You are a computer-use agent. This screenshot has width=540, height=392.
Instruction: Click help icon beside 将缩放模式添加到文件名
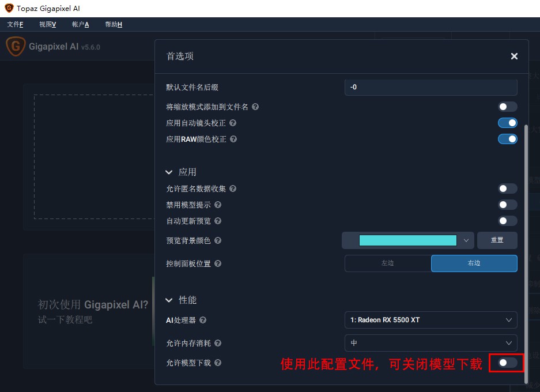pyautogui.click(x=255, y=107)
